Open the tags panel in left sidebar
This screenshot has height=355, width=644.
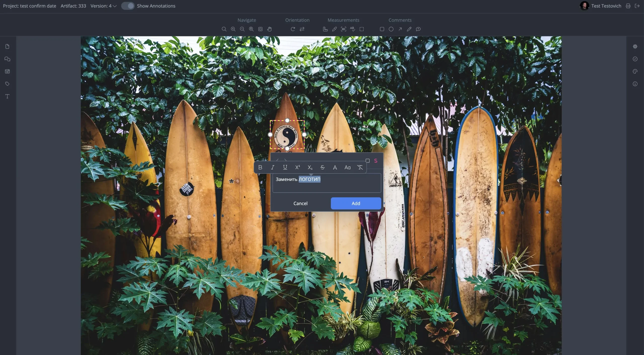click(x=7, y=84)
